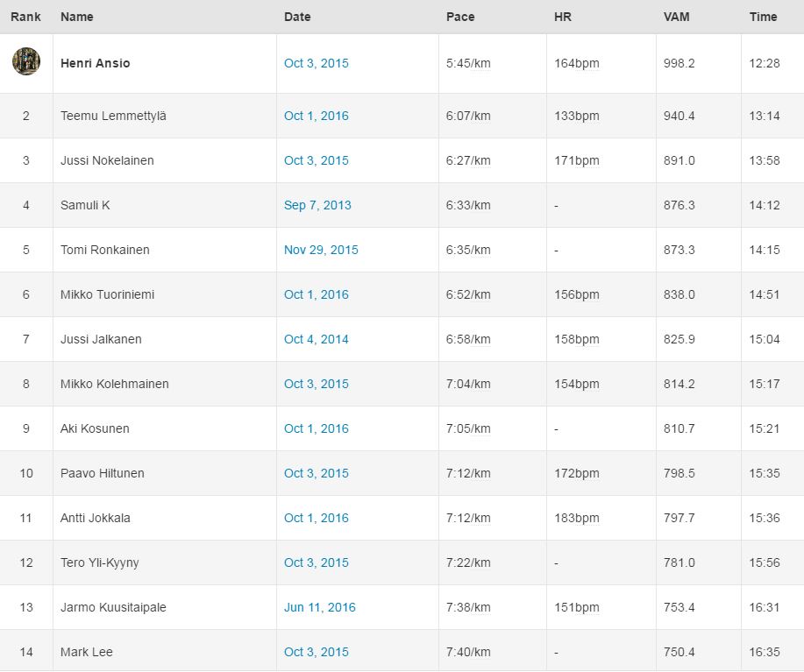Screen dimensions: 804x672
Task: Click Paavo Hiltunen's Oct 3, 2015 date
Action: 316,473
